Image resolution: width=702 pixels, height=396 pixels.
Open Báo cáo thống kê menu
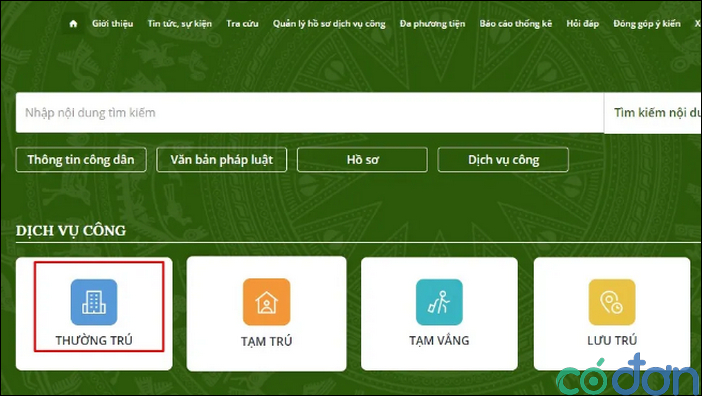tap(516, 24)
